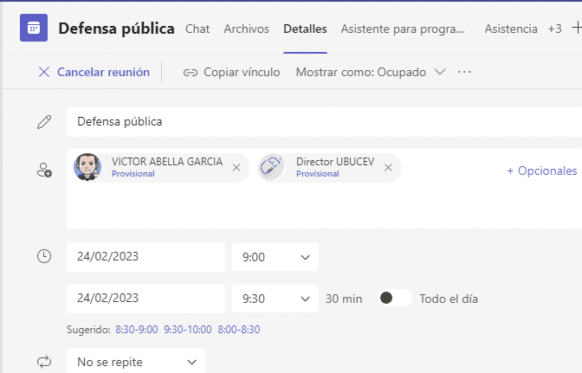The width and height of the screenshot is (582, 373).
Task: Click the start date field 24/02/2023
Action: (x=146, y=257)
